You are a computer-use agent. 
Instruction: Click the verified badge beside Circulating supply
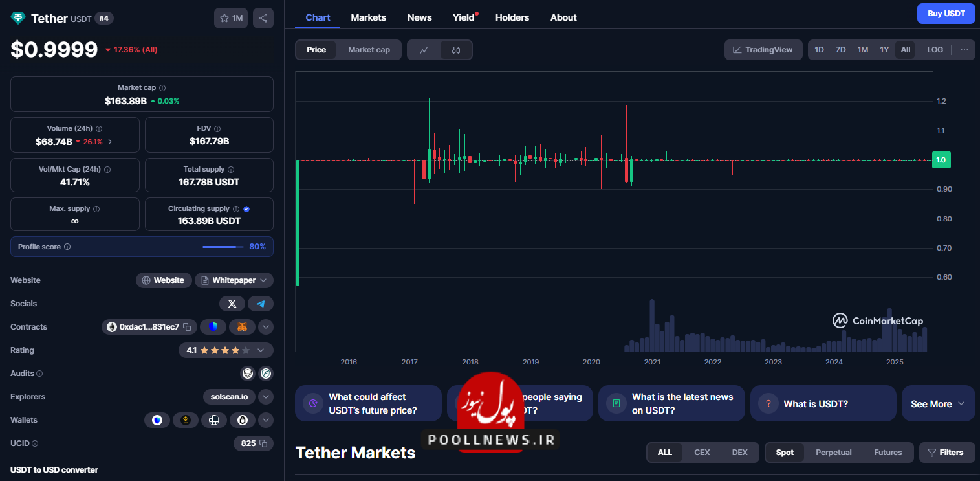[246, 209]
